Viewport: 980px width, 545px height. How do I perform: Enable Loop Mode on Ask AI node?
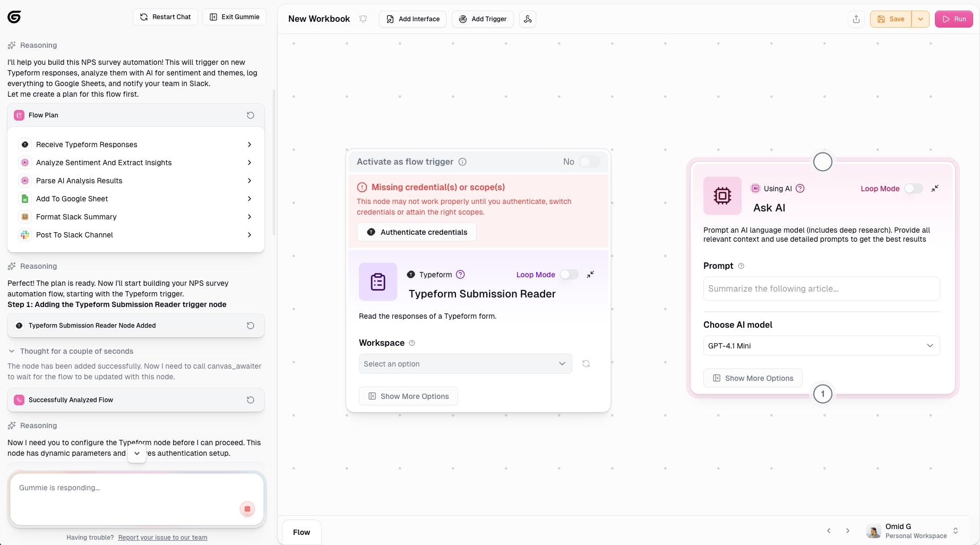point(914,189)
